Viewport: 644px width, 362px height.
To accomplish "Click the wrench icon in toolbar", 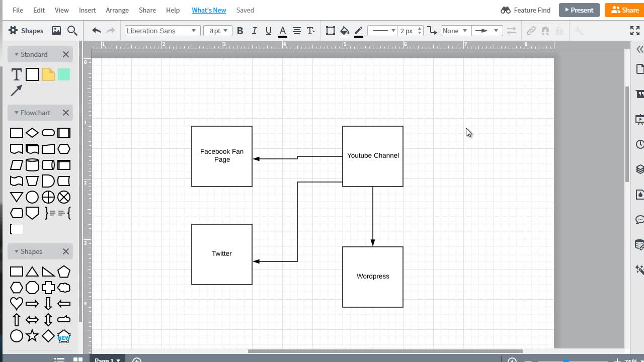I will click(x=579, y=31).
